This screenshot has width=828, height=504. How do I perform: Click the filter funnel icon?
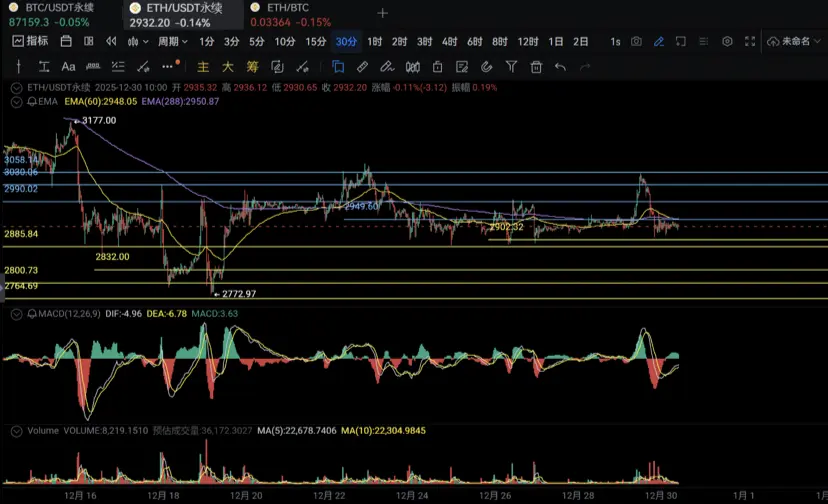[x=511, y=67]
